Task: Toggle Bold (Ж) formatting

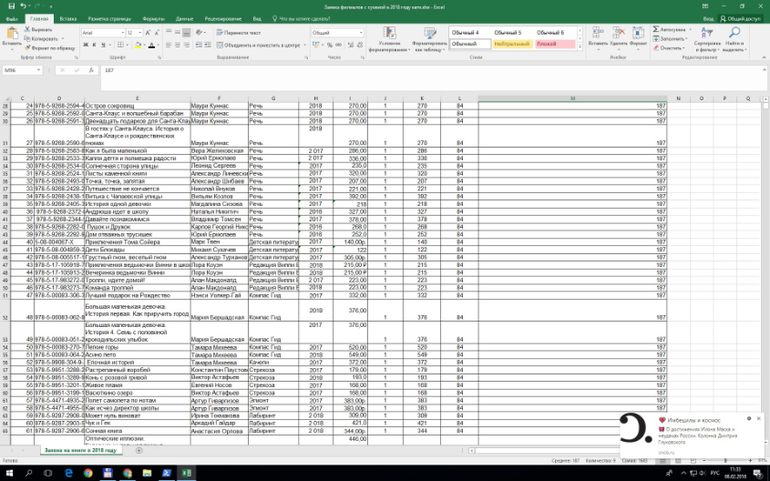Action: click(84, 45)
